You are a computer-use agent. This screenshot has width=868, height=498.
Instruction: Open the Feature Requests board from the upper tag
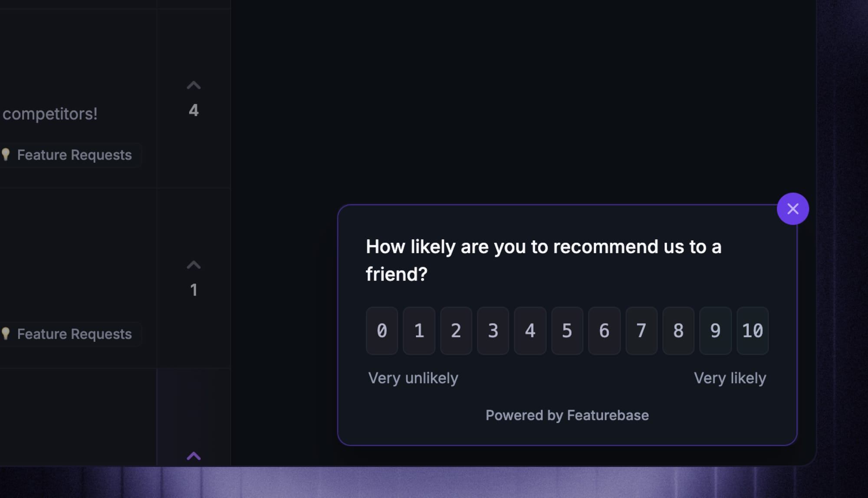75,155
